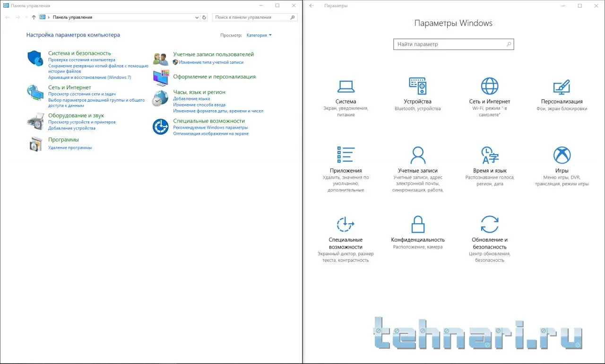Open the Устройства icon in Windows Settings

pos(418,86)
